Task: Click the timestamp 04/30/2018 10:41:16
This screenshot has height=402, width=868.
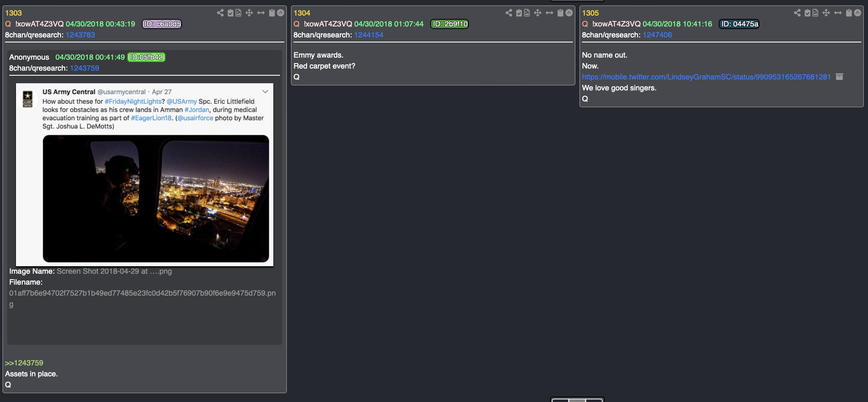Action: (x=677, y=24)
